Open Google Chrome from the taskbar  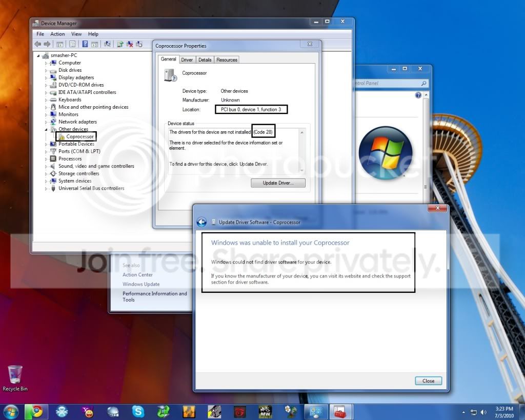pyautogui.click(x=36, y=412)
